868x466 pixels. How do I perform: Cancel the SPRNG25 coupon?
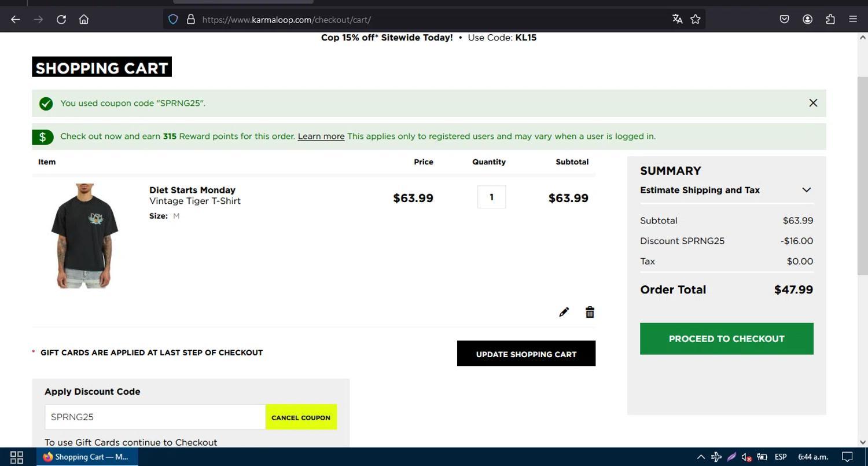coord(301,417)
